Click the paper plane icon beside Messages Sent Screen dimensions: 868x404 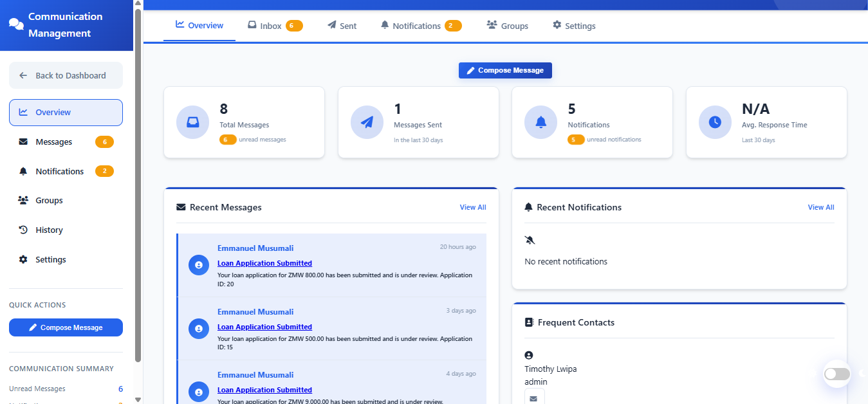coord(367,122)
